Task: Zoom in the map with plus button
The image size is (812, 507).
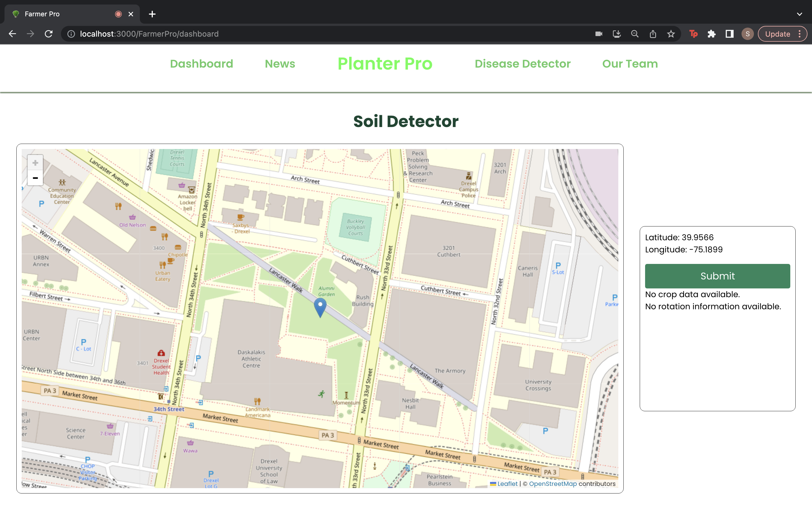Action: (35, 163)
